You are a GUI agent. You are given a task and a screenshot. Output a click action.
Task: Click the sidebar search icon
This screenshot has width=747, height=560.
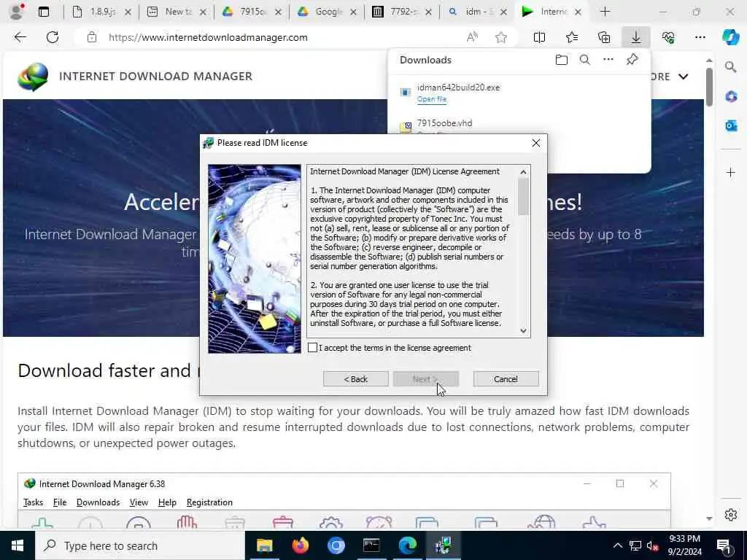731,67
